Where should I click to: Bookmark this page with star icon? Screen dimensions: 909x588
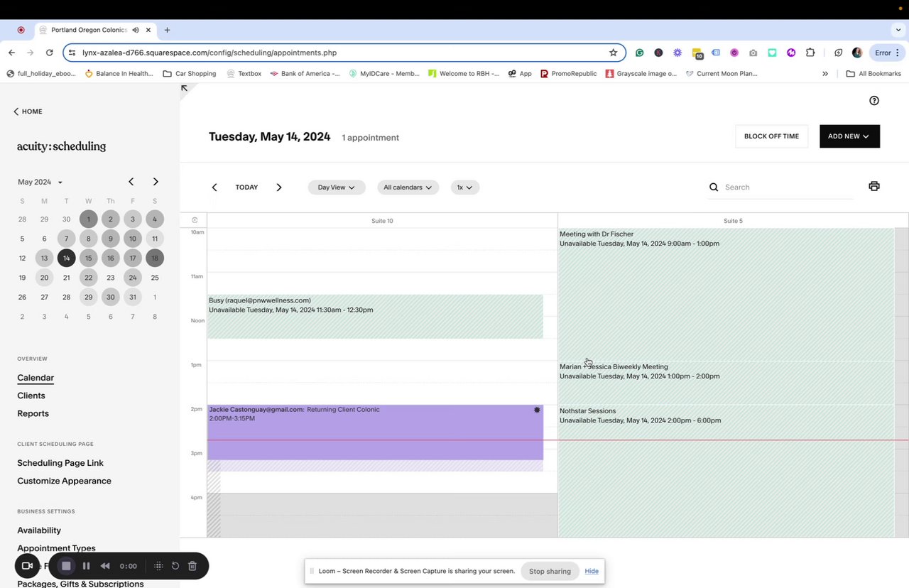(613, 53)
